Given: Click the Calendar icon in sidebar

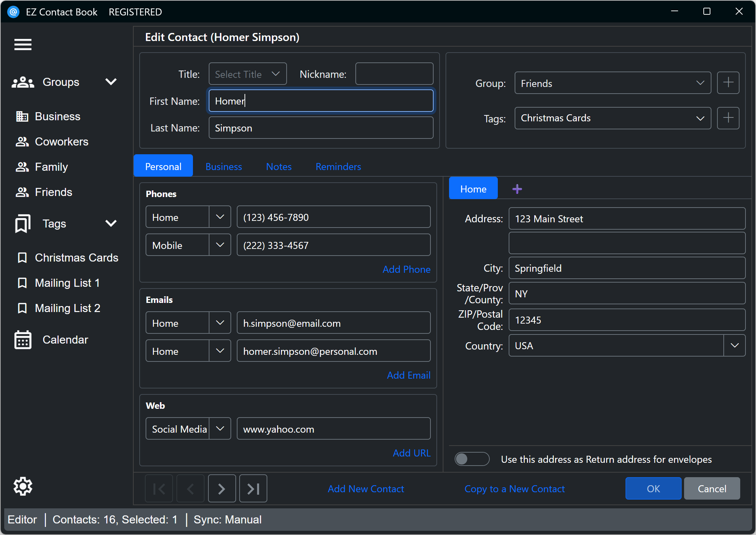Looking at the screenshot, I should 23,340.
